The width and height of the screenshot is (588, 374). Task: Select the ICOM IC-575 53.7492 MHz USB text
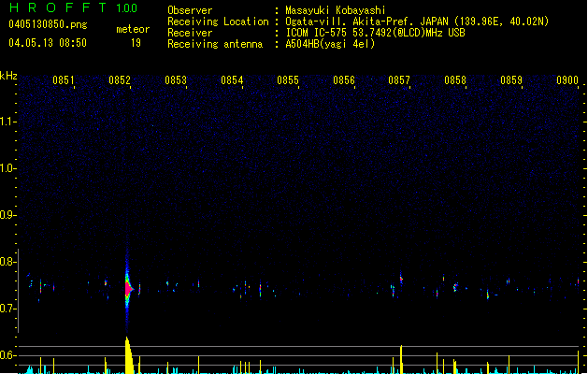coord(376,33)
